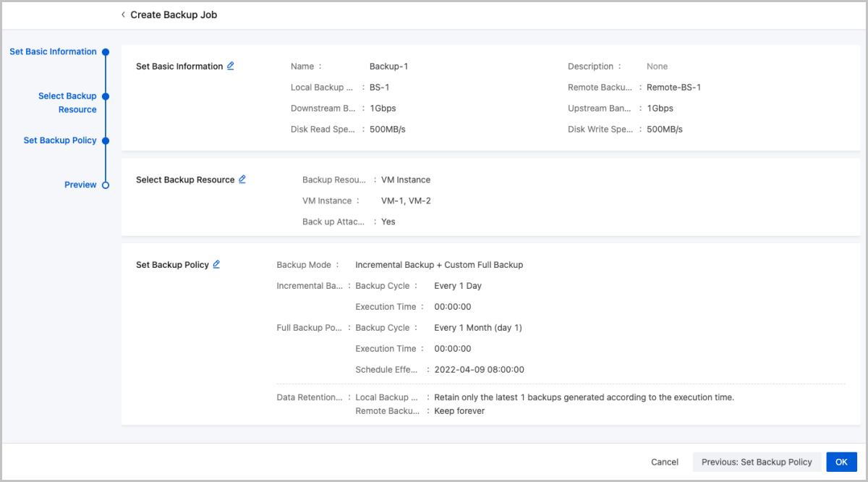Click Previous: Set Backup Policy button

pyautogui.click(x=757, y=462)
